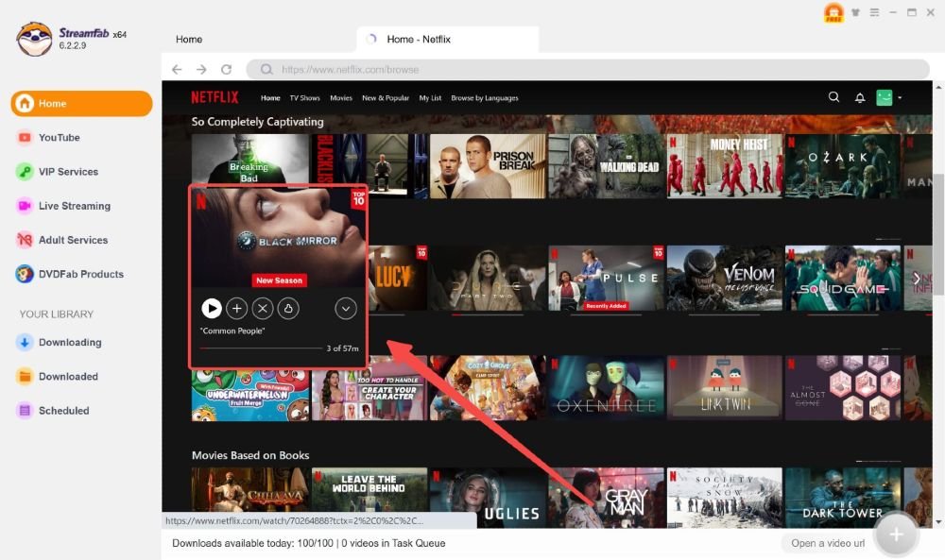Open the Scheduled downloads view

pos(63,410)
